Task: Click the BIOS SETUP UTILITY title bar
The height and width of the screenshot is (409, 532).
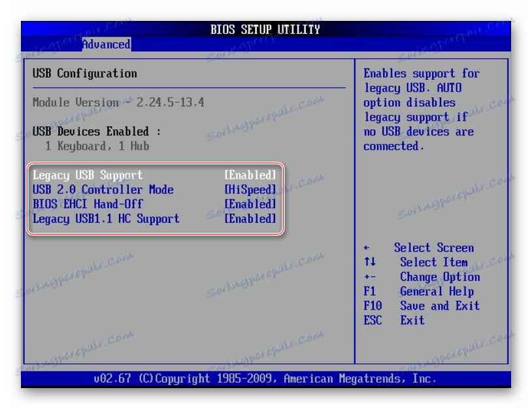Action: click(265, 29)
